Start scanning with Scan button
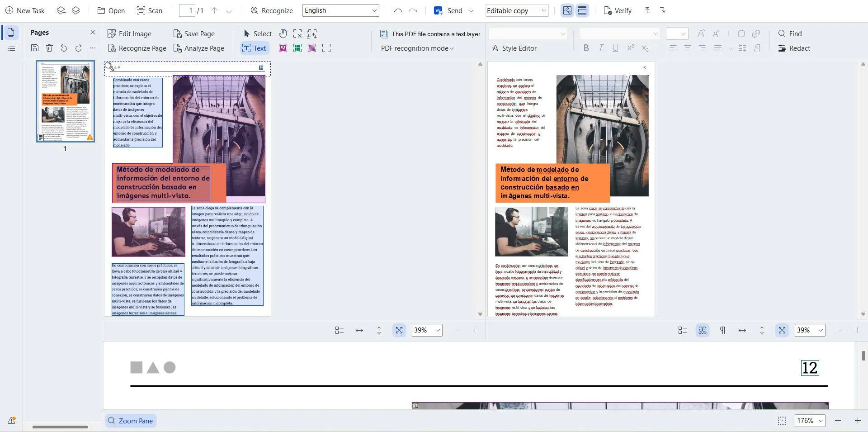The image size is (868, 432). 149,10
